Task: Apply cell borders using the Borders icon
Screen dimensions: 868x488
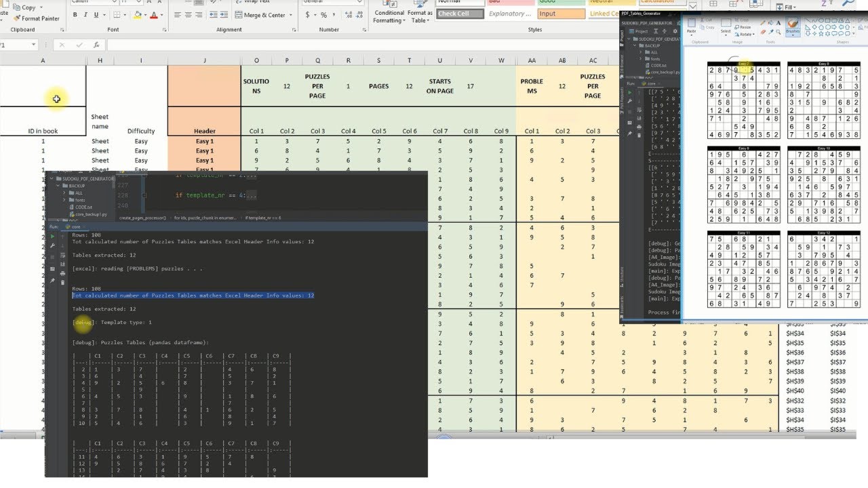Action: [117, 15]
